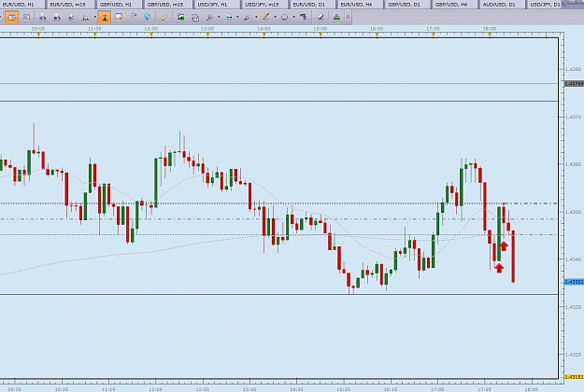This screenshot has height=392, width=584.
Task: Click the first person-shaped toolbar icon
Action: (x=42, y=18)
